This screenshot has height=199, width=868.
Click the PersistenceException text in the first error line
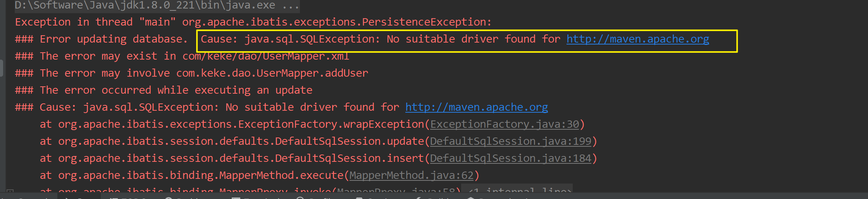(x=426, y=22)
